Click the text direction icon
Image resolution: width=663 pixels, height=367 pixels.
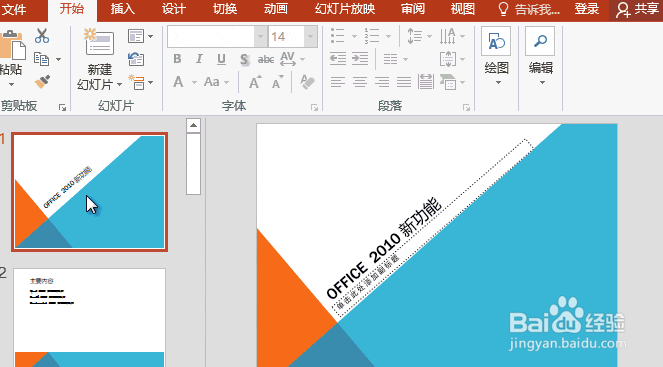447,36
